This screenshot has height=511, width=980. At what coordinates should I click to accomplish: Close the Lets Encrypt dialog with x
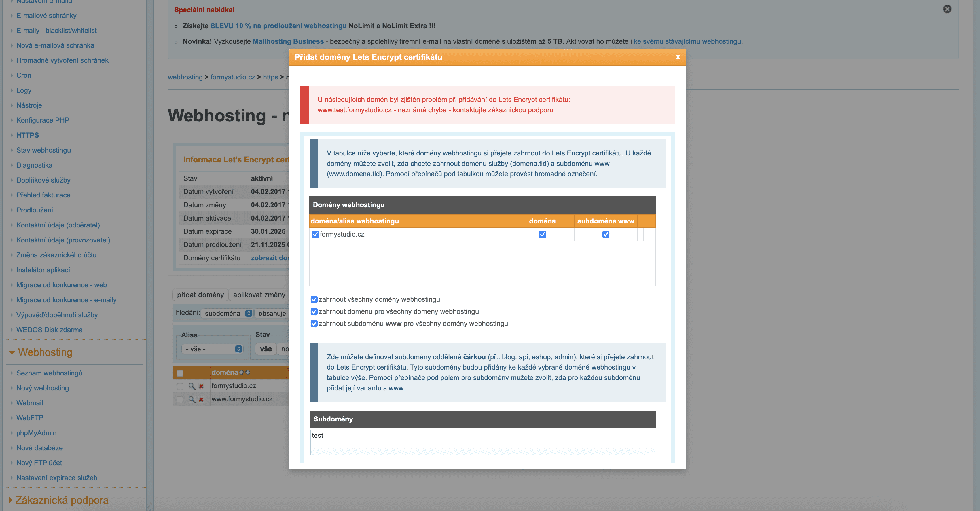678,57
